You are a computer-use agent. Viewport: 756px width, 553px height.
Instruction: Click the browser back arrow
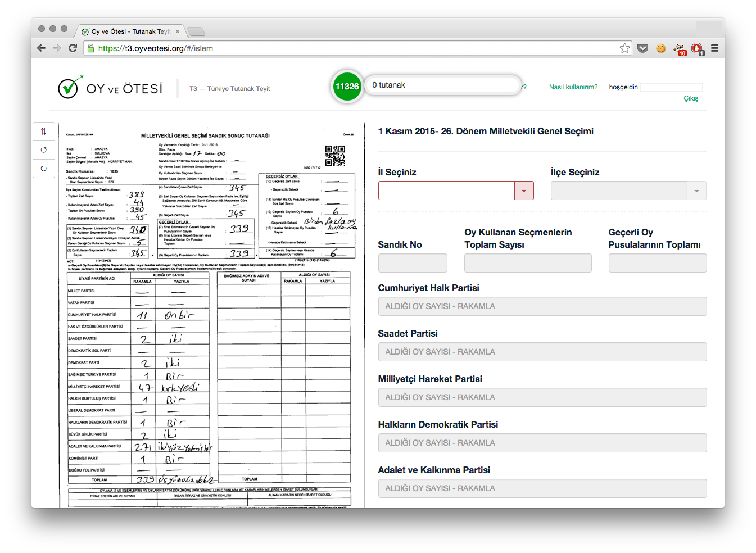point(41,48)
